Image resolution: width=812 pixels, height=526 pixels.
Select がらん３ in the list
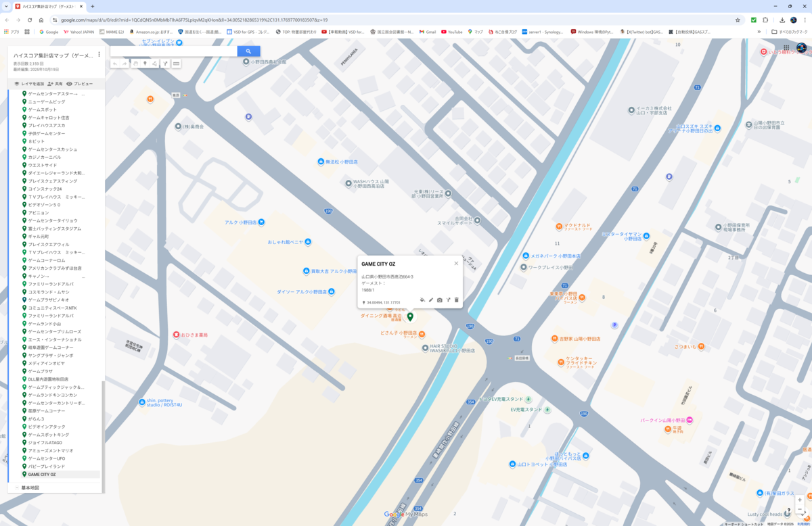pos(36,419)
